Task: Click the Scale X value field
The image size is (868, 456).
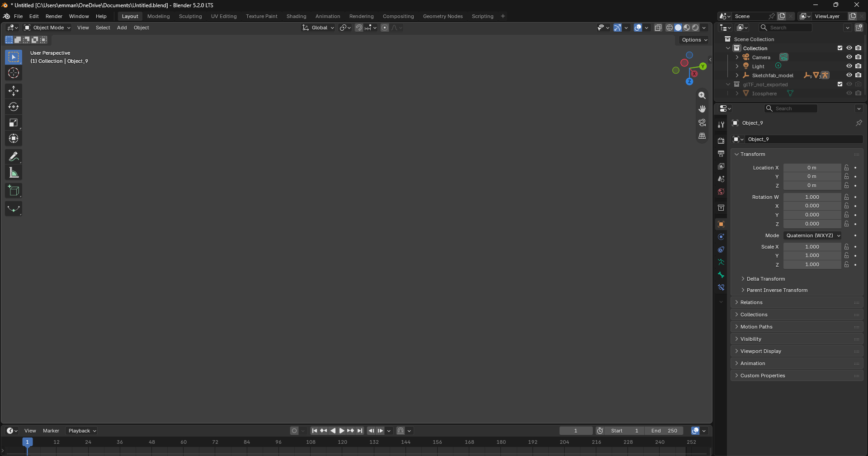Action: point(812,247)
